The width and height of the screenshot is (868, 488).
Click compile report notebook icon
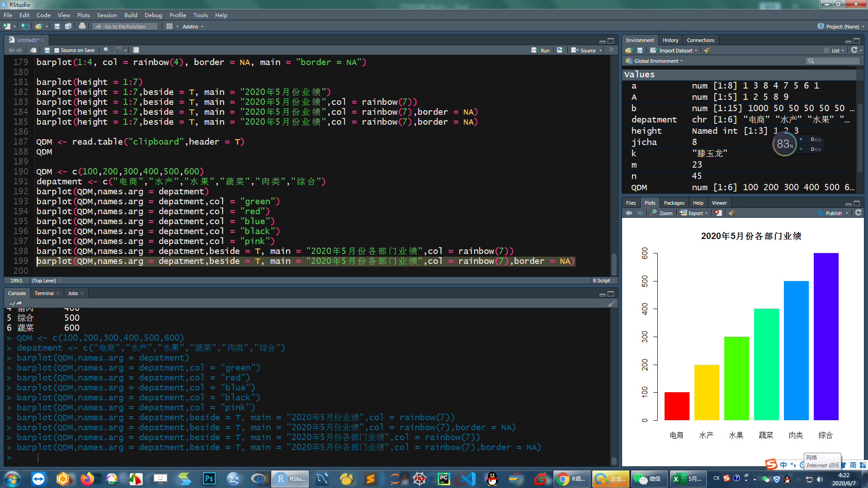click(136, 50)
